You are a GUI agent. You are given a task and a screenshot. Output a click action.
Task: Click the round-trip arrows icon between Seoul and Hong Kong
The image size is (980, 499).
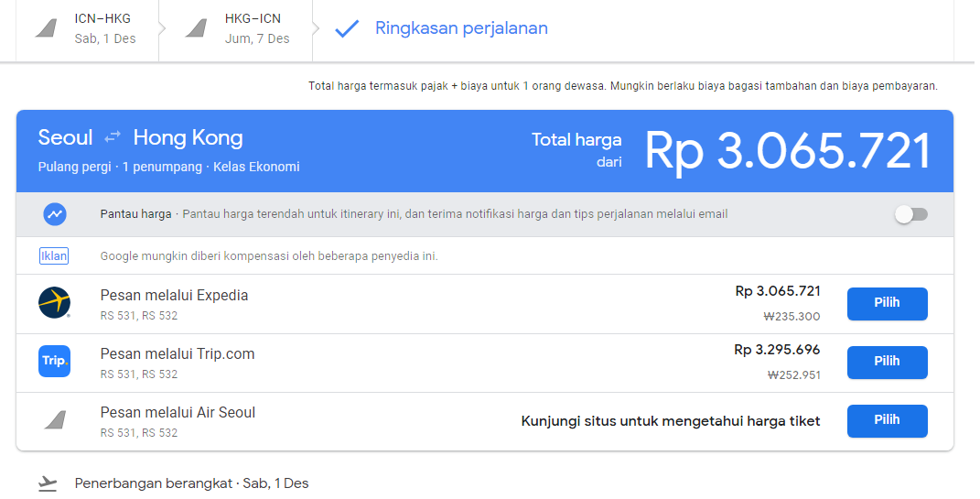pyautogui.click(x=113, y=137)
